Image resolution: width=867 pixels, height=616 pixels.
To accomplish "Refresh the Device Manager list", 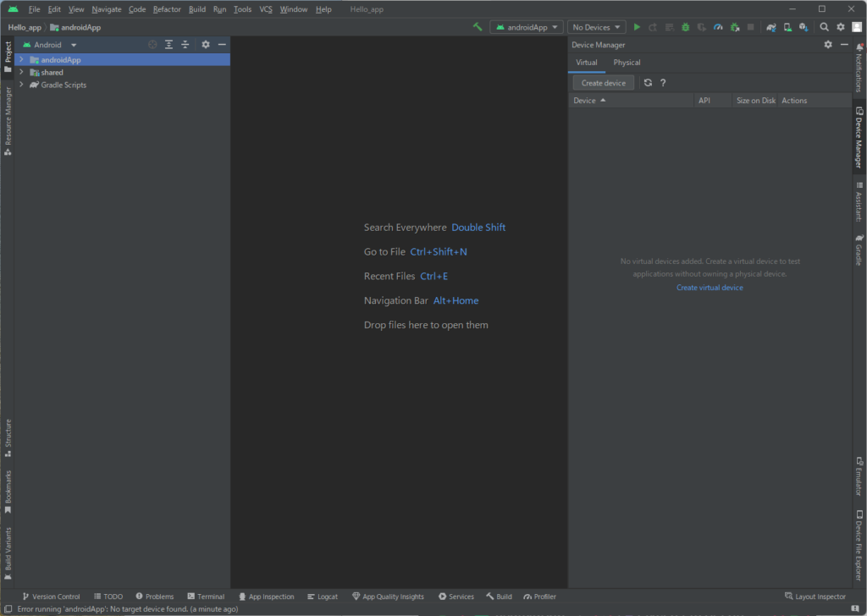I will coord(648,83).
